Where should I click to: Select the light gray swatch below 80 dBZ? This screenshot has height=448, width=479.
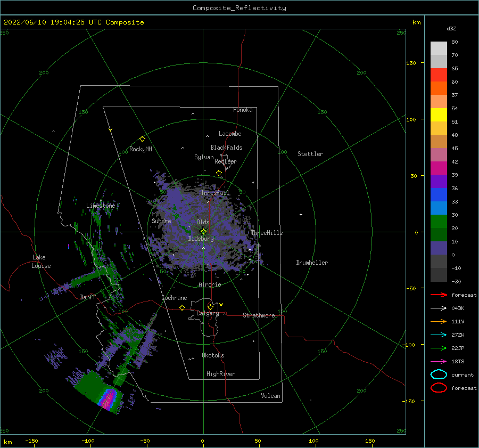(439, 48)
